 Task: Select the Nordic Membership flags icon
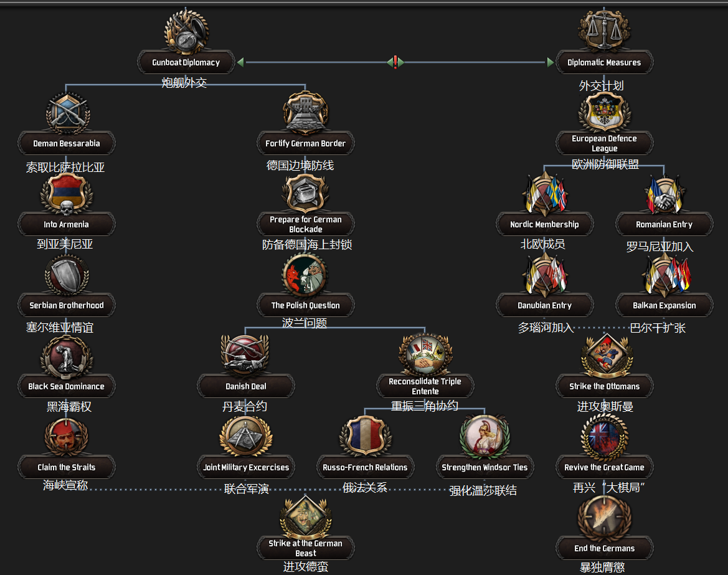click(545, 193)
